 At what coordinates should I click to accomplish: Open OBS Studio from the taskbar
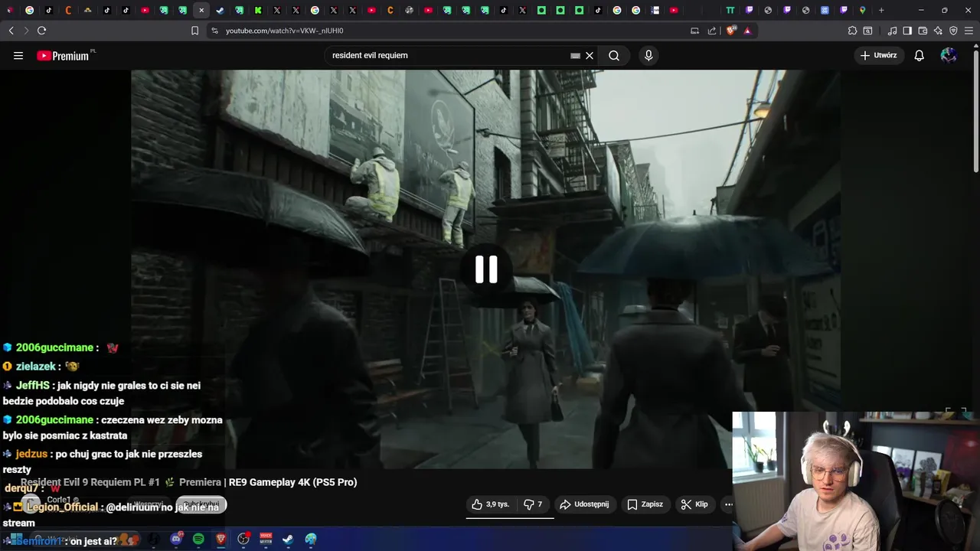tap(243, 539)
